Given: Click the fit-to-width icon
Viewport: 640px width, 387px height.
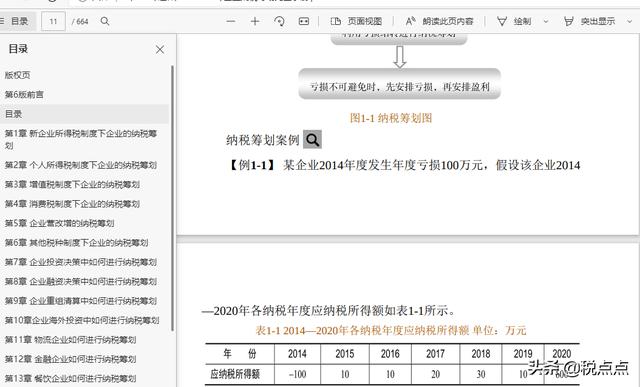Looking at the screenshot, I should click(x=304, y=21).
